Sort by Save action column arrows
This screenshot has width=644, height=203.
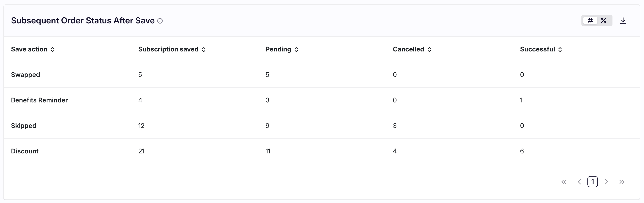pyautogui.click(x=52, y=50)
